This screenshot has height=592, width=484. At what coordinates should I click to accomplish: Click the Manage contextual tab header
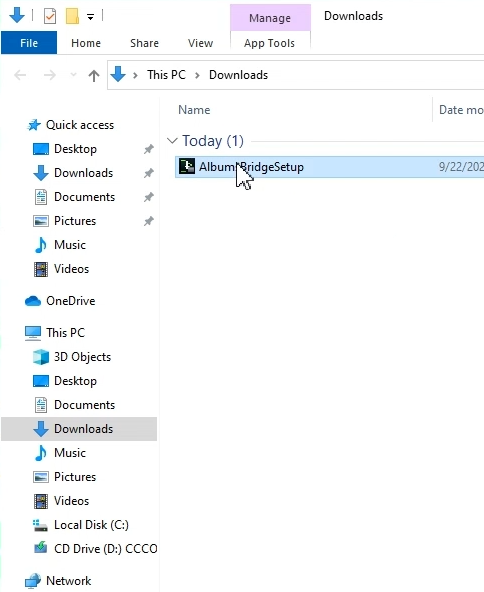(x=270, y=18)
